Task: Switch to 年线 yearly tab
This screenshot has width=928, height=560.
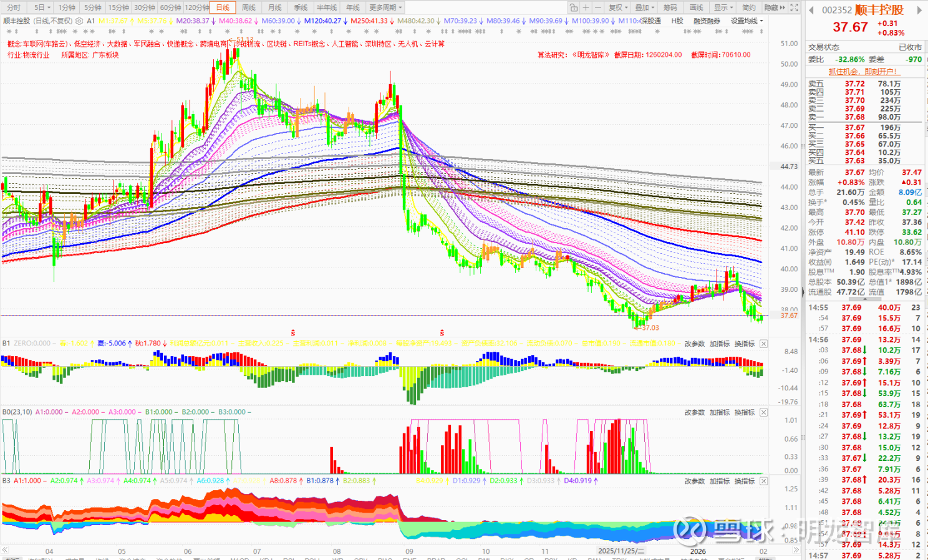Action: pos(353,7)
